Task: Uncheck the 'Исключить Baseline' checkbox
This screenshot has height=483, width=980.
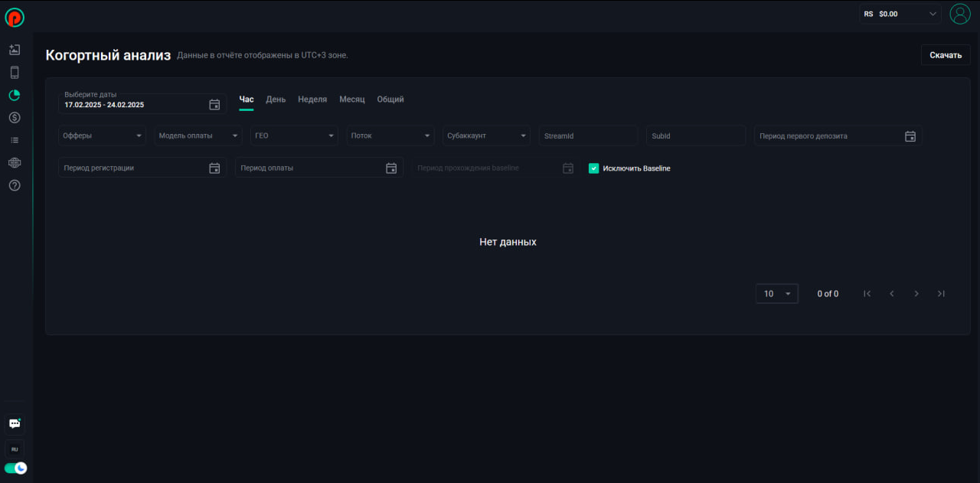Action: (x=593, y=168)
